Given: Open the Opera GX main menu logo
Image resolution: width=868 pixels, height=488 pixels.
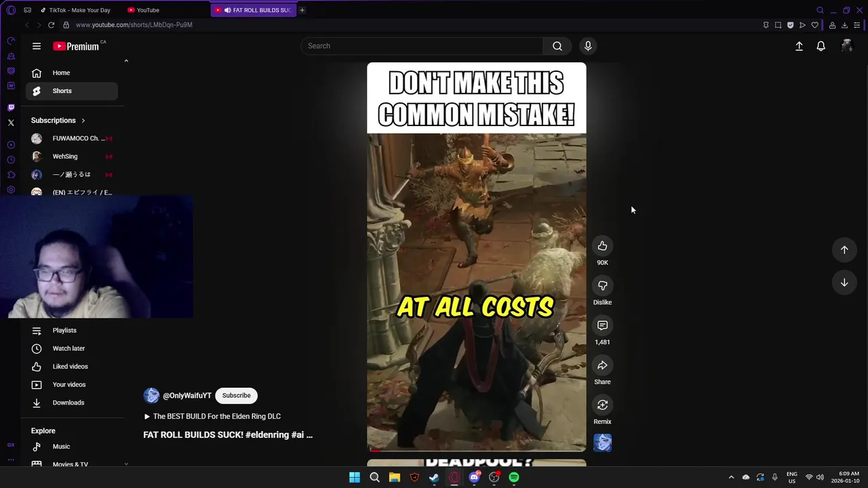Looking at the screenshot, I should (x=11, y=10).
